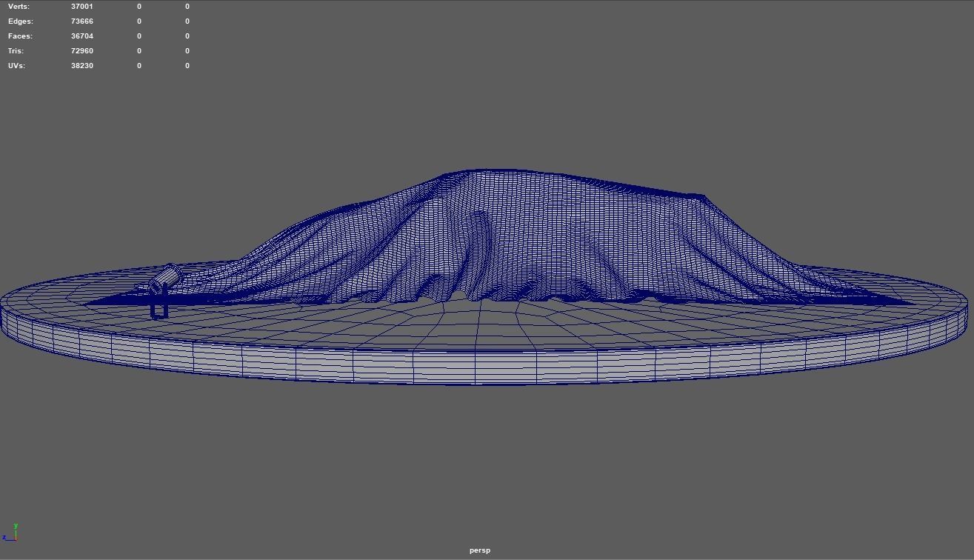Screen dimensions: 974x560
Task: Click the UVs: label
Action: click(17, 65)
